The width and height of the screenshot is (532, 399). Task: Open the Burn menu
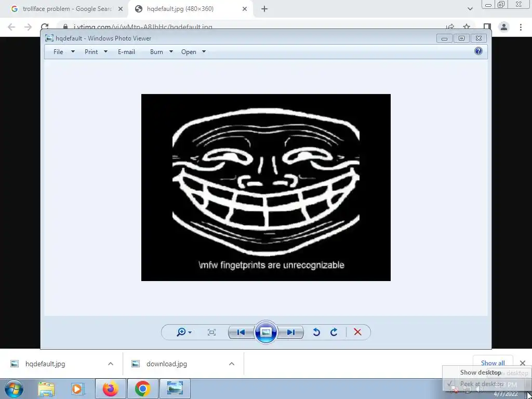click(156, 52)
